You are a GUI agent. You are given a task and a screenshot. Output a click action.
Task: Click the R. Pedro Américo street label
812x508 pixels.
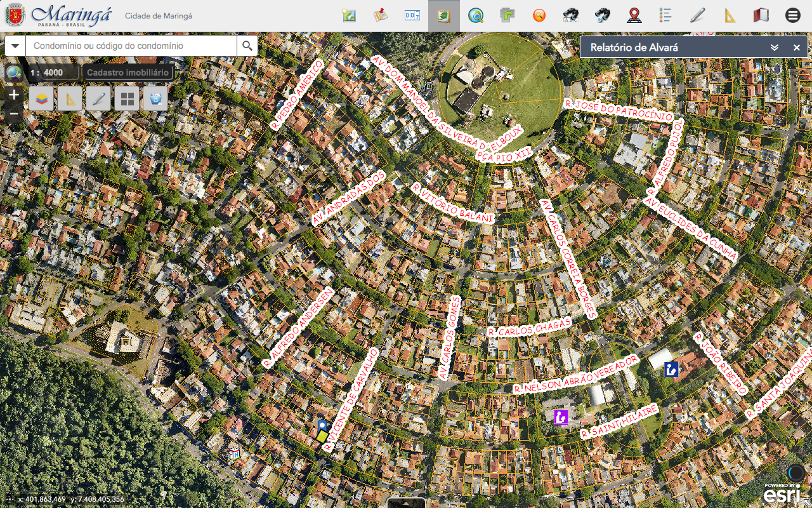click(x=297, y=95)
